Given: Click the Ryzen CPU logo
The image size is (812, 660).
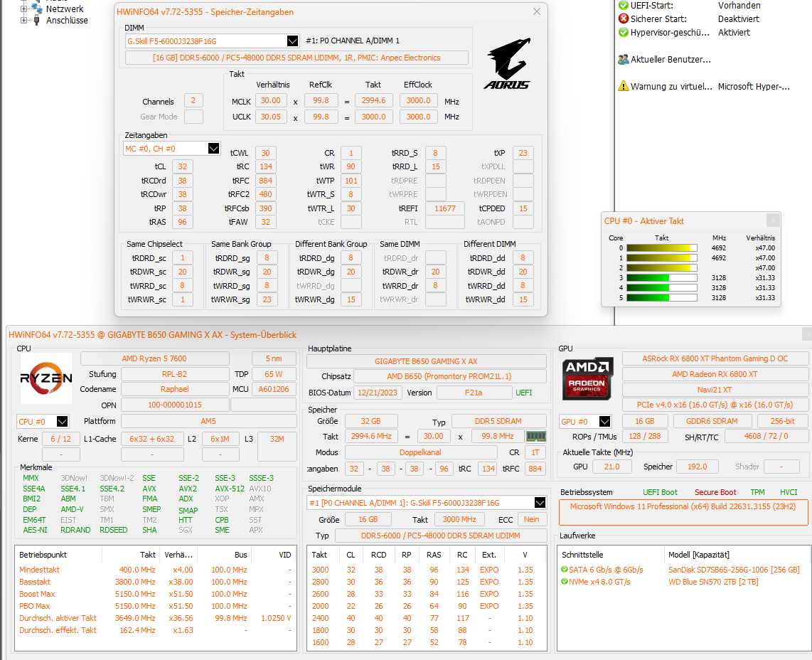Looking at the screenshot, I should pos(46,378).
